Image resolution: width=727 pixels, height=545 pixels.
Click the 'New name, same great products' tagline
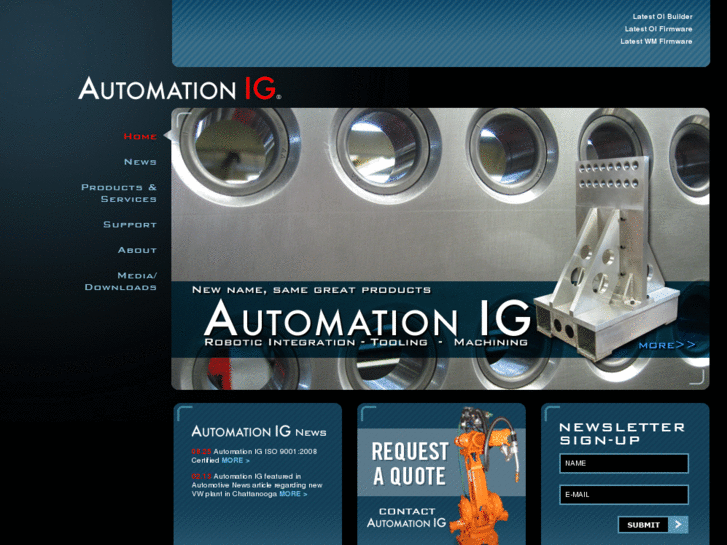point(311,290)
